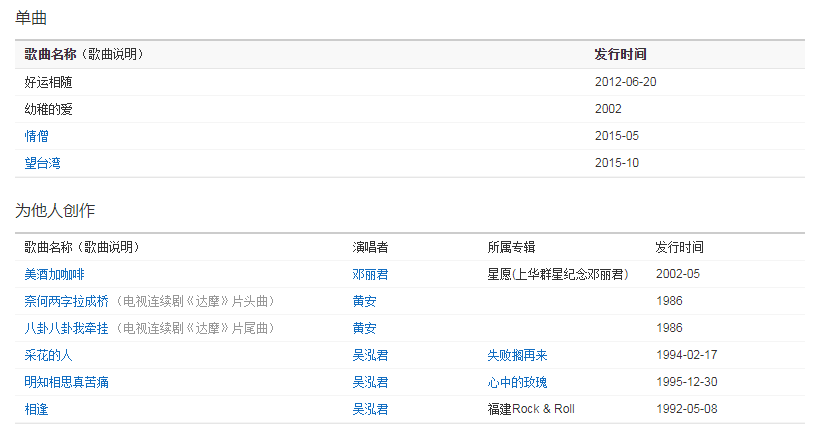Visit singer 邓丽君's link

tap(370, 273)
